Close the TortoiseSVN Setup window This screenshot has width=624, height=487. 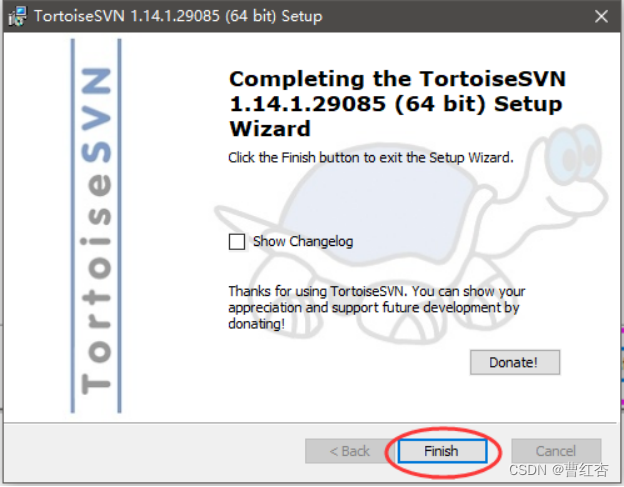pos(601,16)
